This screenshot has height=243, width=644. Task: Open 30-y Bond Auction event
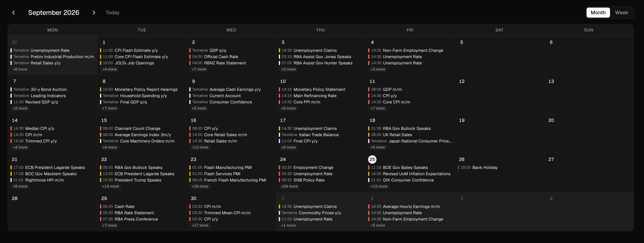click(52, 89)
